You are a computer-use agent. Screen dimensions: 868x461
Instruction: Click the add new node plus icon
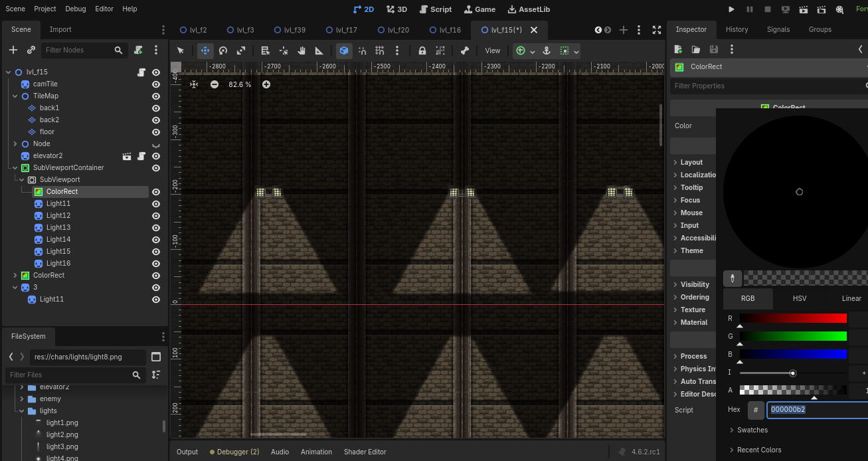[13, 50]
